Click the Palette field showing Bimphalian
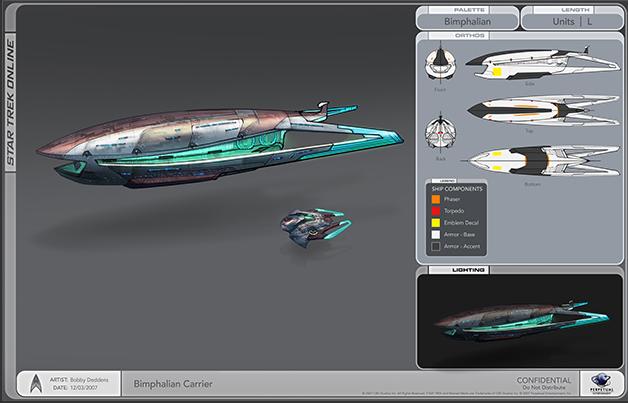This screenshot has height=403, width=628. [x=467, y=22]
